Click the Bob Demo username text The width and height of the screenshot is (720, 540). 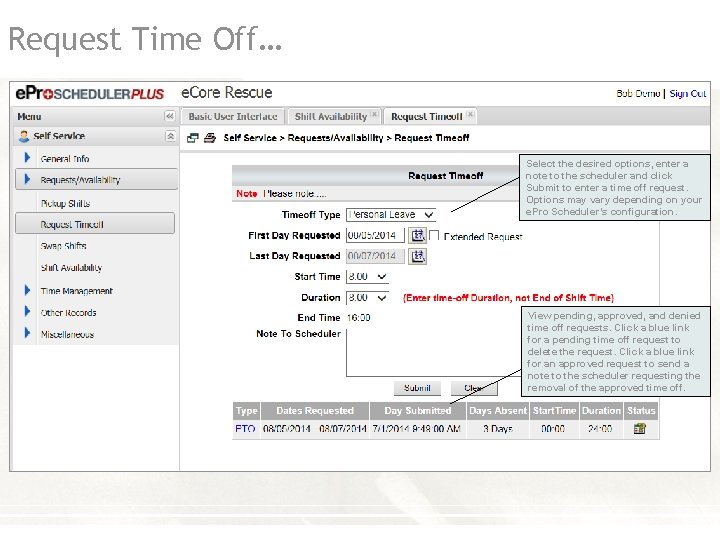coord(638,94)
